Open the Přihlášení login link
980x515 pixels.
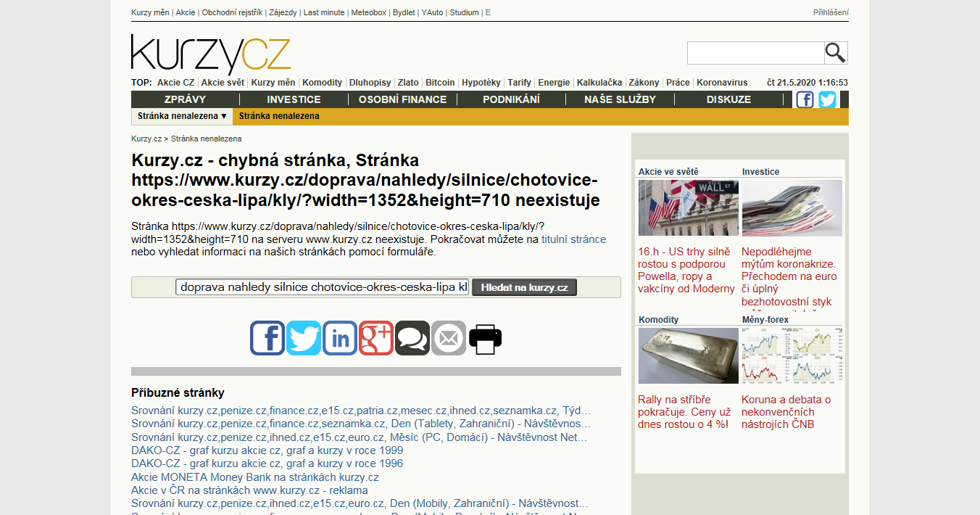[x=831, y=12]
